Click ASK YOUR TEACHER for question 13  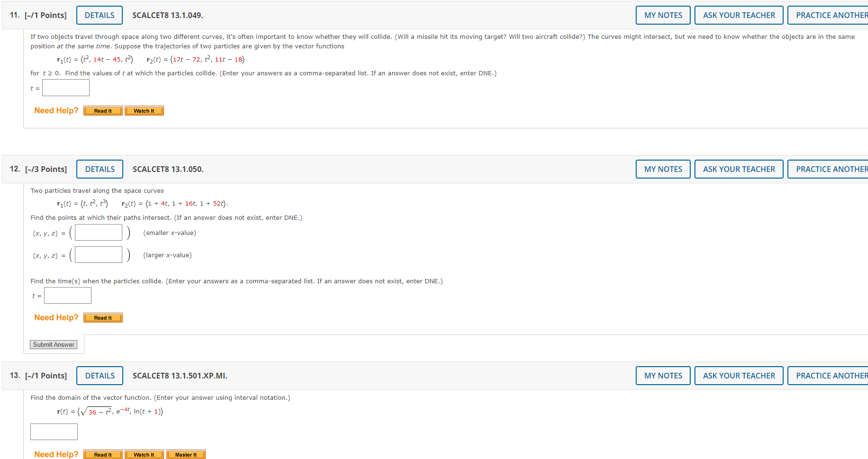pyautogui.click(x=739, y=376)
